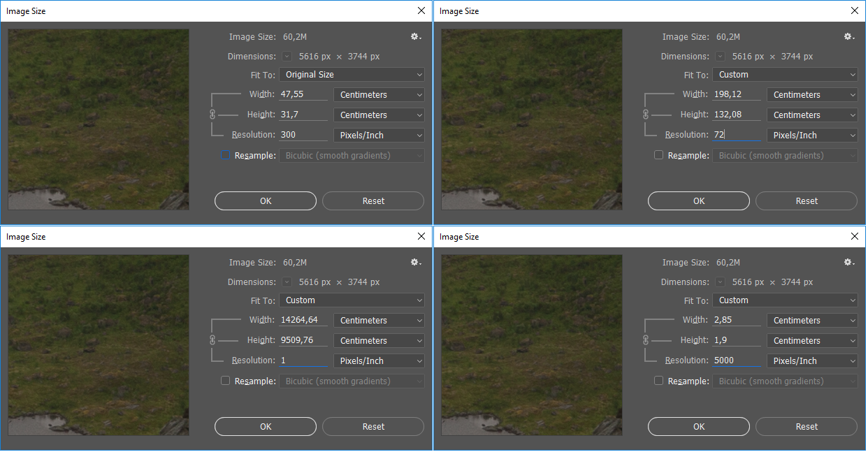Viewport: 868px width, 452px height.
Task: Click the Width field showing 47,55
Action: 303,94
